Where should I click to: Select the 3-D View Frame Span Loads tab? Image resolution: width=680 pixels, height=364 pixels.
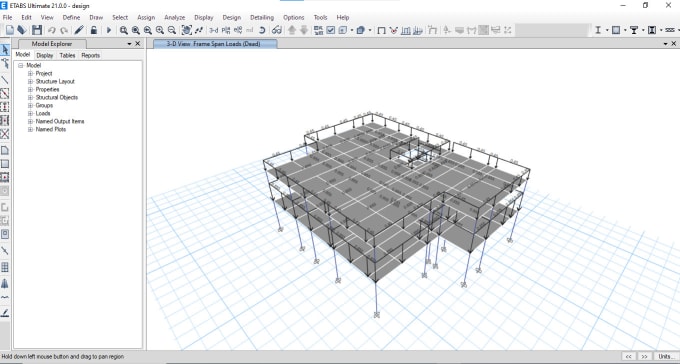click(x=215, y=44)
